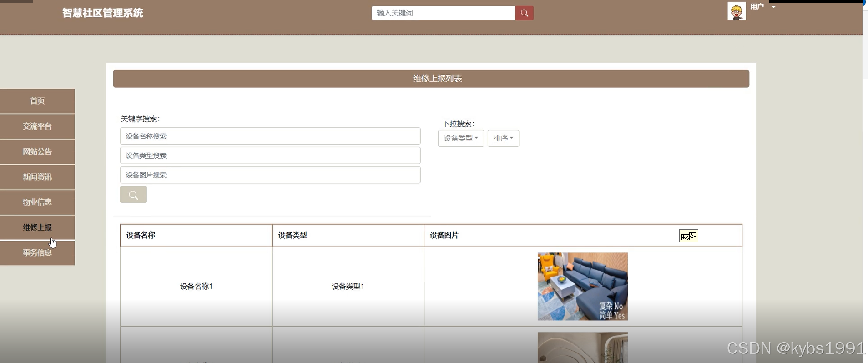Open the 排序 dropdown
This screenshot has width=868, height=363.
tap(503, 138)
